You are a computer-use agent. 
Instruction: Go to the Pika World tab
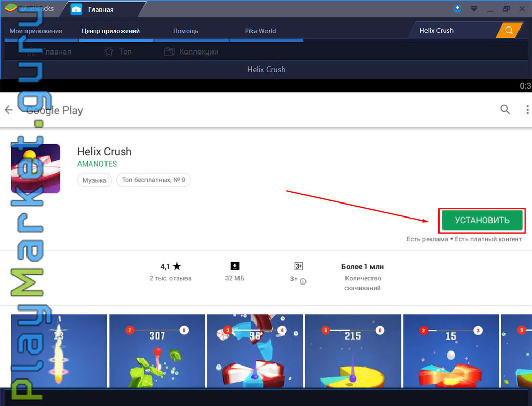[261, 31]
